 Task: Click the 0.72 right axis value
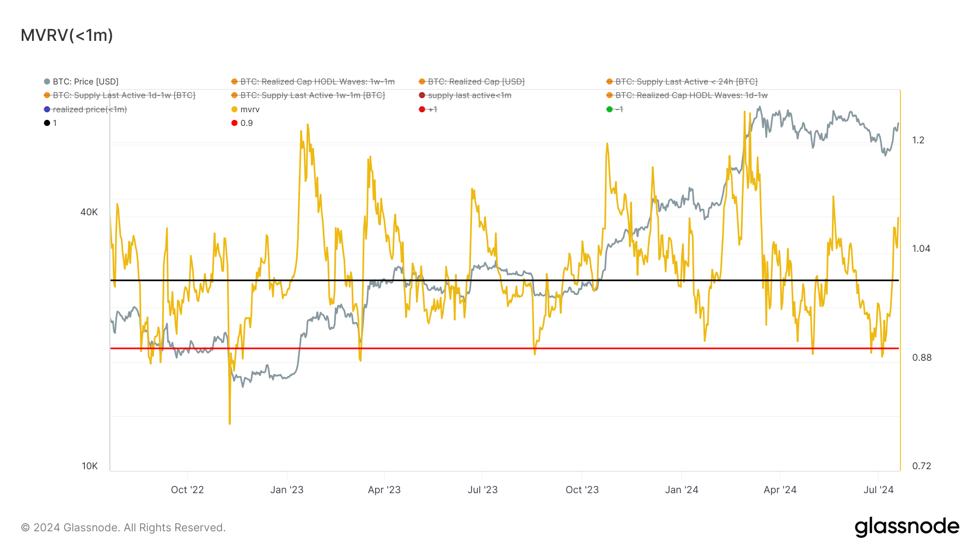pyautogui.click(x=922, y=466)
